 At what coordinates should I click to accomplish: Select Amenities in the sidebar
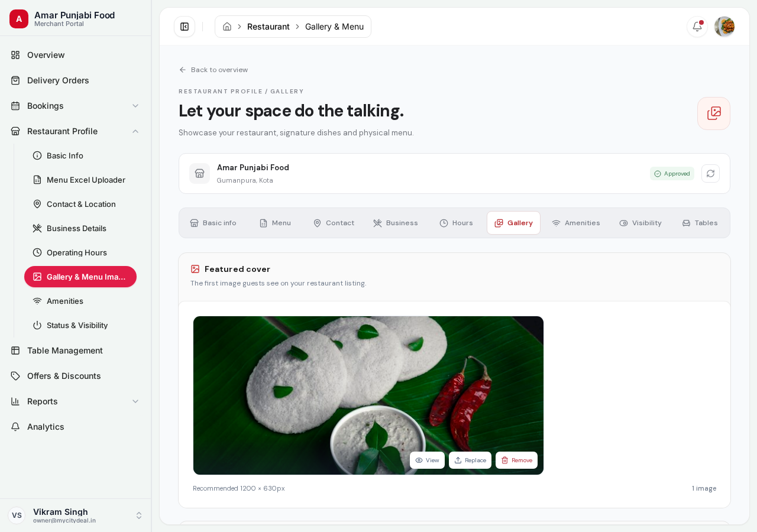(x=80, y=301)
